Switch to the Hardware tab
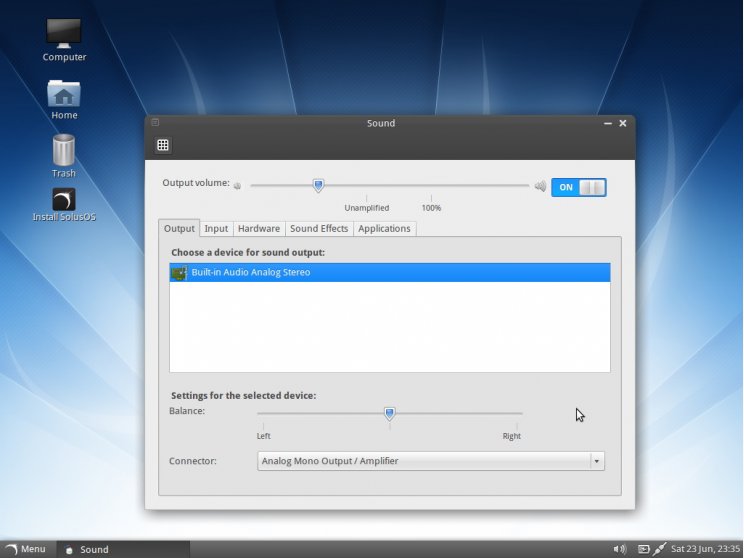Screen dimensions: 744x558 259,228
